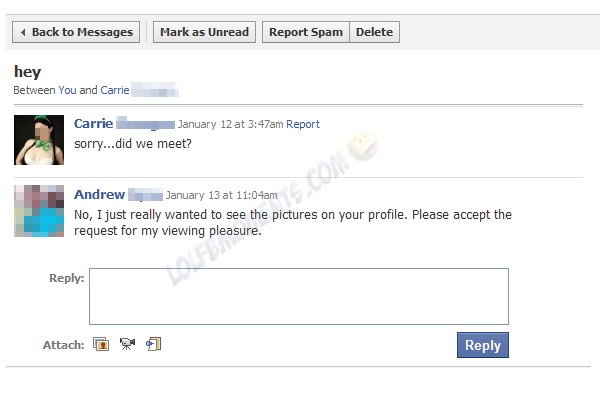Click the 'Reply:' field label
Screen dimensions: 600x400
pos(66,278)
